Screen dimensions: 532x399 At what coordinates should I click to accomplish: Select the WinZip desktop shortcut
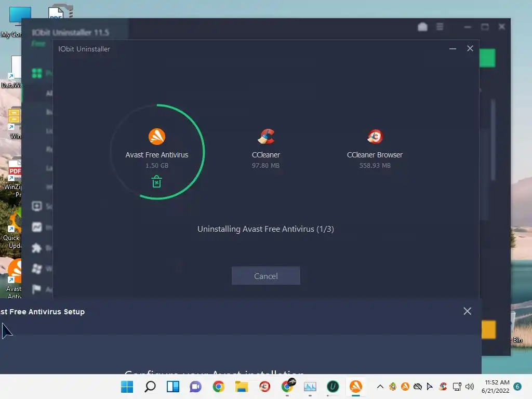14,123
